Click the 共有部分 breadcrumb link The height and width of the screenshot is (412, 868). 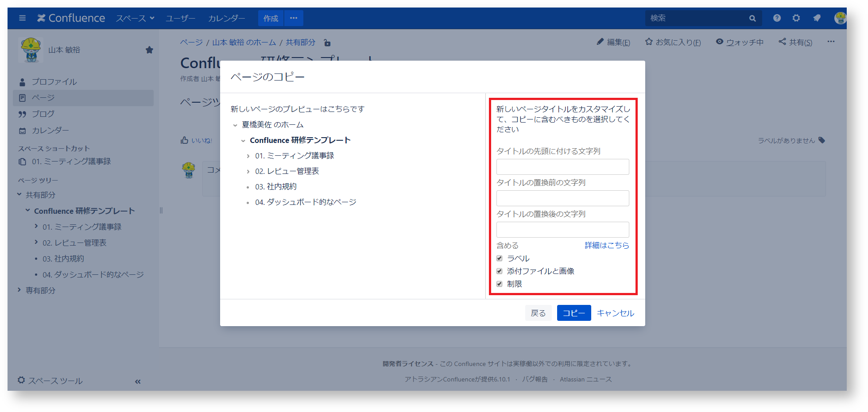300,42
